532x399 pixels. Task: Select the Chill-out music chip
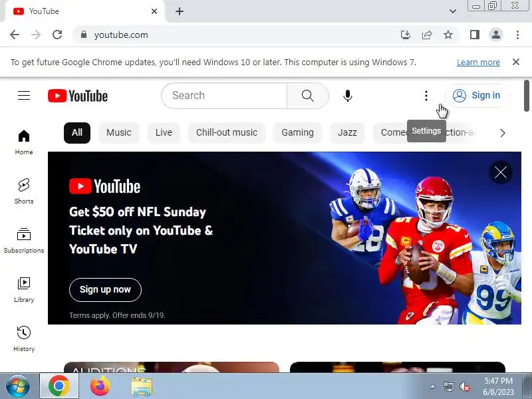tap(227, 132)
